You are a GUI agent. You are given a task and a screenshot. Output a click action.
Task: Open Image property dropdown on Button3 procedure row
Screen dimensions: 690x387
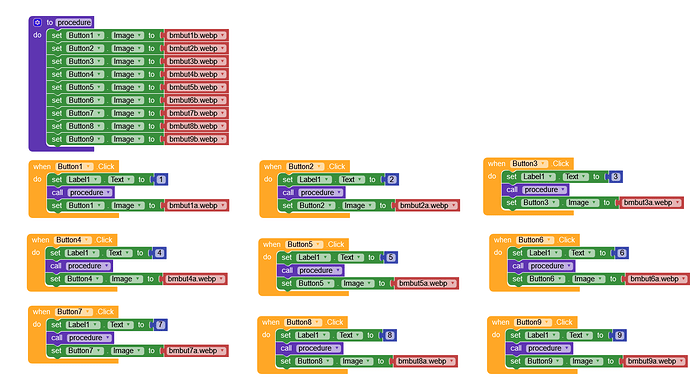click(128, 61)
